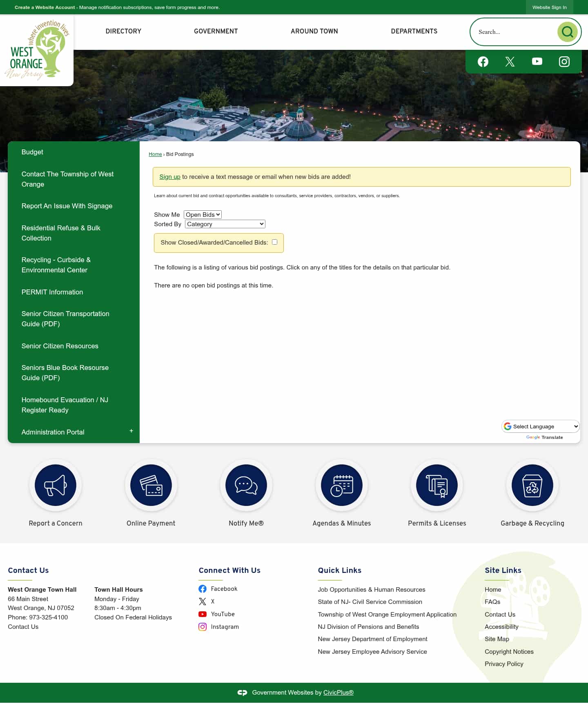Open Report An Issue With Signage item
588x704 pixels.
73,206
